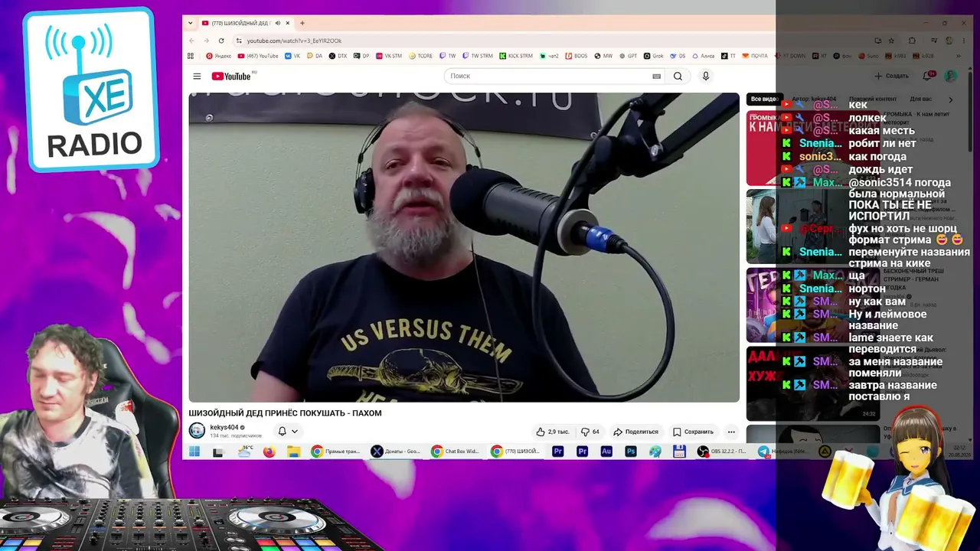
Task: Open the Яндекс bookmark
Action: point(219,56)
